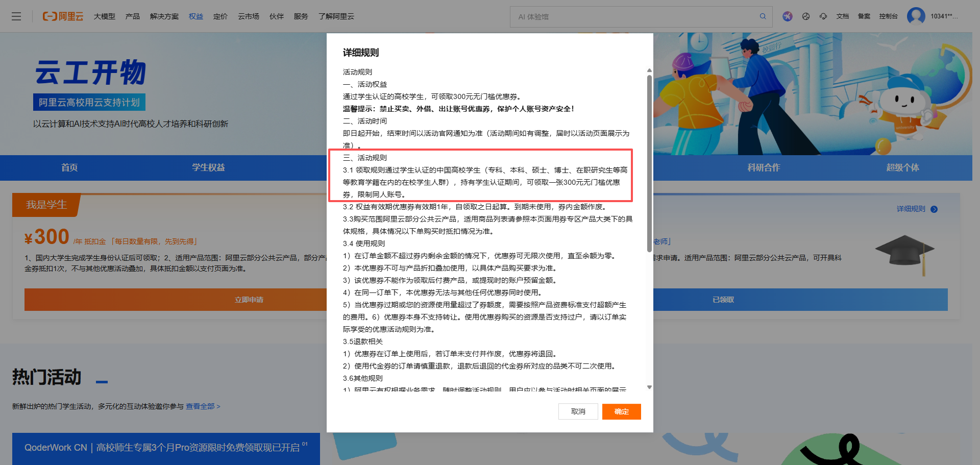Click the 详细规则 dialog title
980x465 pixels.
click(361, 53)
